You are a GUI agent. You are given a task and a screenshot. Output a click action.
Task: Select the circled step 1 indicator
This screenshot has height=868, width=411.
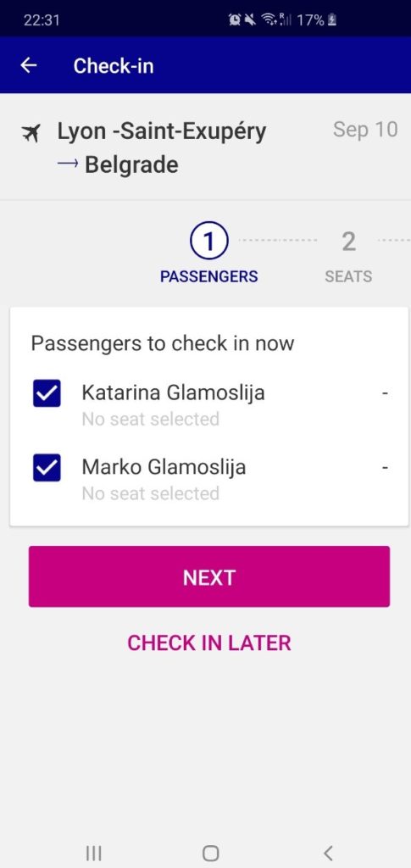[208, 241]
